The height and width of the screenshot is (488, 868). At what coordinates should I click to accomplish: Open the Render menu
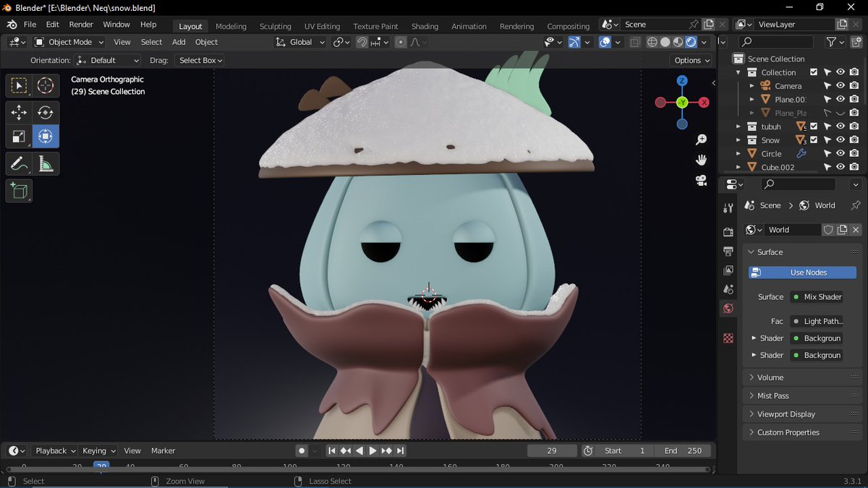coord(81,25)
